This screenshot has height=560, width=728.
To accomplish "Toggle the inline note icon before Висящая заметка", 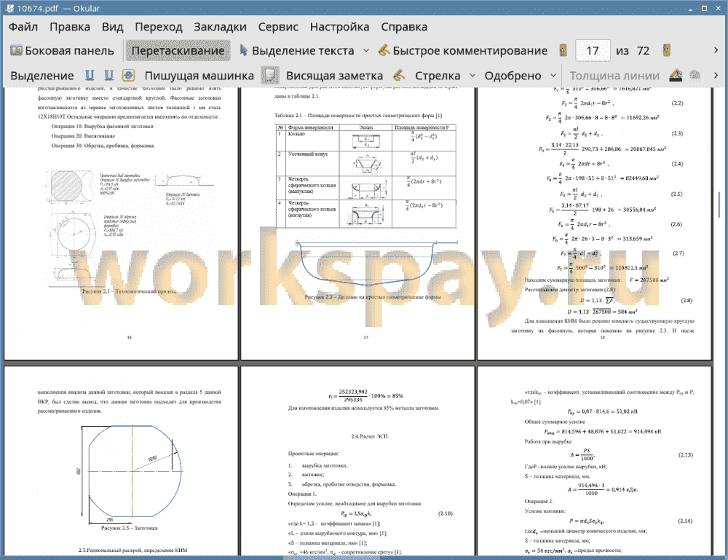I will (x=270, y=75).
